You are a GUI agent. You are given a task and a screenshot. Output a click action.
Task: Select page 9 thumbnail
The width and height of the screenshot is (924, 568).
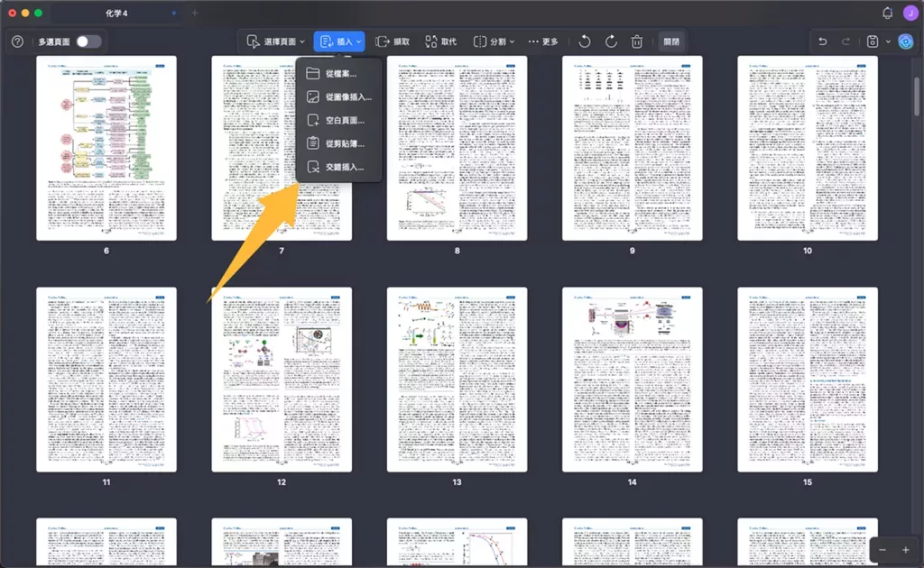[633, 148]
